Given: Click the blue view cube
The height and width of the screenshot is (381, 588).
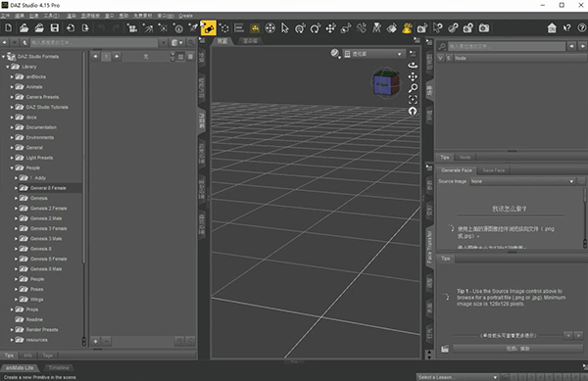Looking at the screenshot, I should (x=386, y=84).
